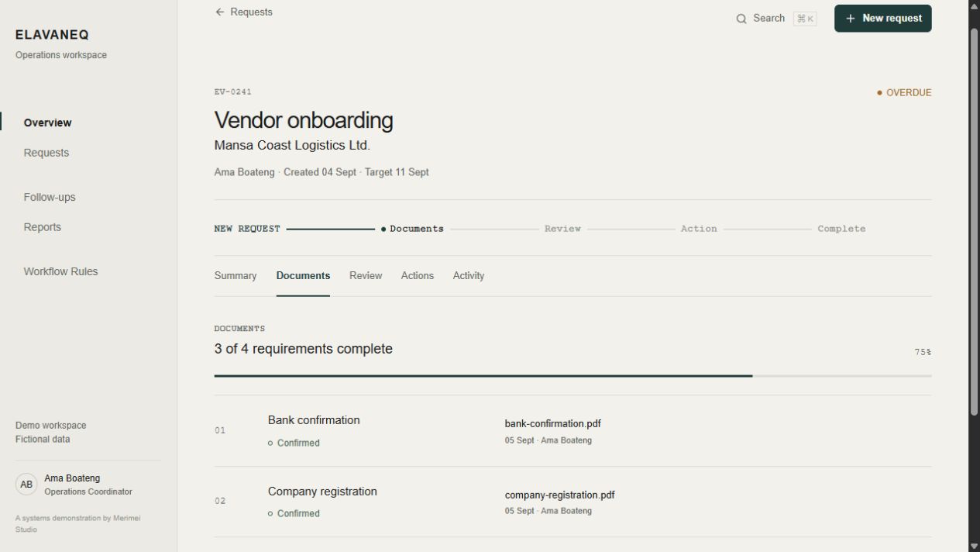
Task: Click Ama Boateng name in sidebar profile
Action: coord(72,478)
